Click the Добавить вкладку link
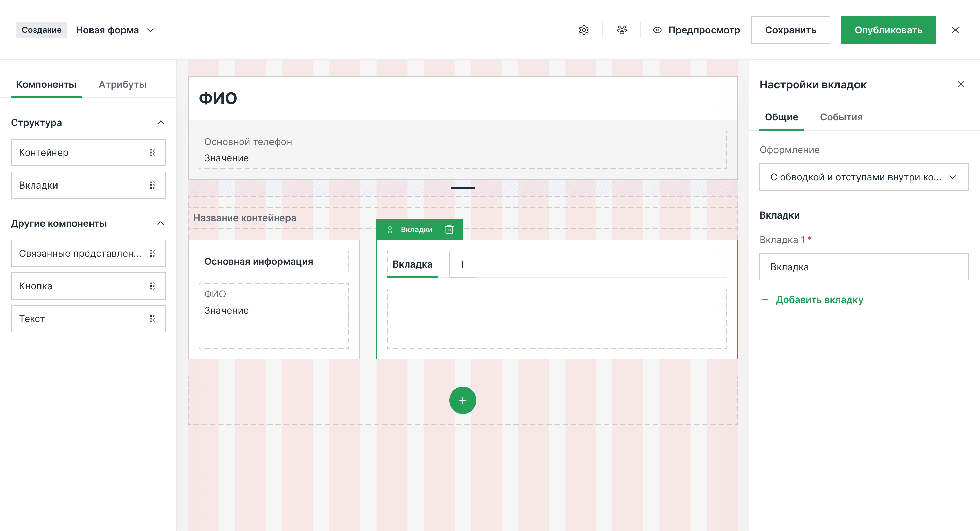 click(x=819, y=300)
